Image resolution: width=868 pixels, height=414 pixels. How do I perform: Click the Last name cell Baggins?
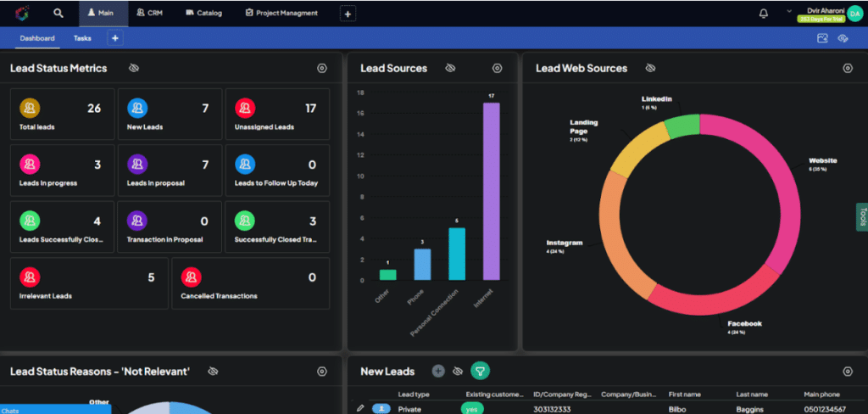click(x=749, y=410)
